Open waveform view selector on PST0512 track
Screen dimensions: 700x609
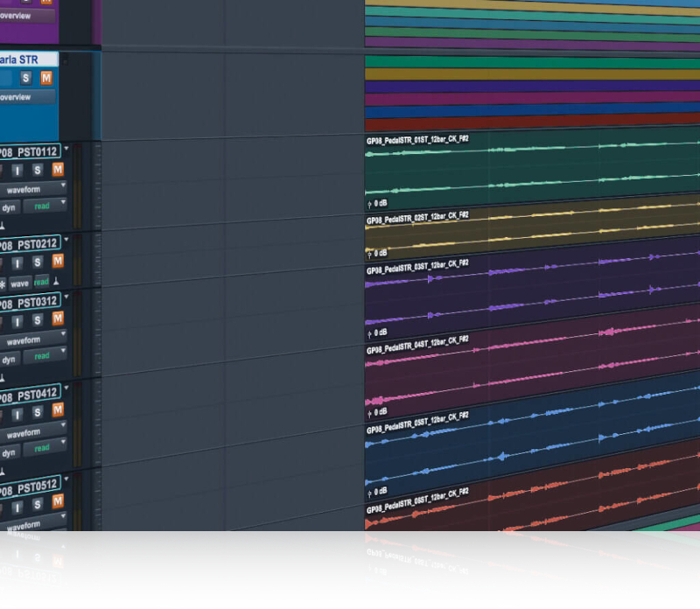(x=33, y=523)
